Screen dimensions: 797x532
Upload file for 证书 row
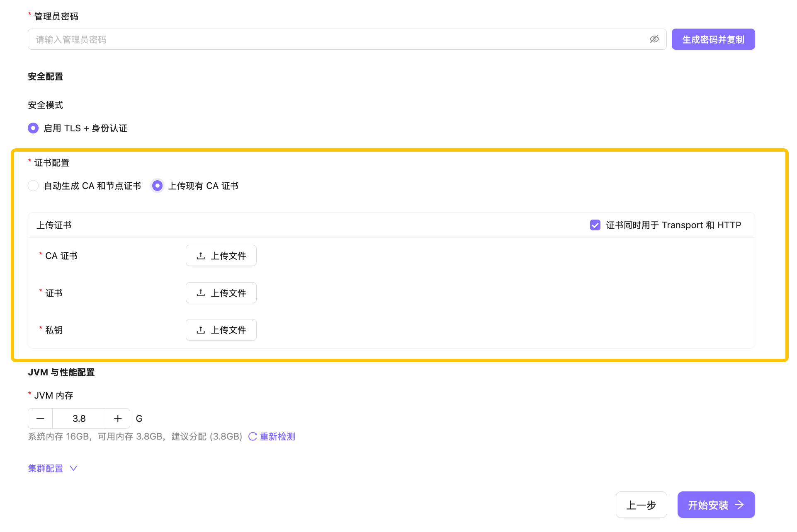[221, 293]
